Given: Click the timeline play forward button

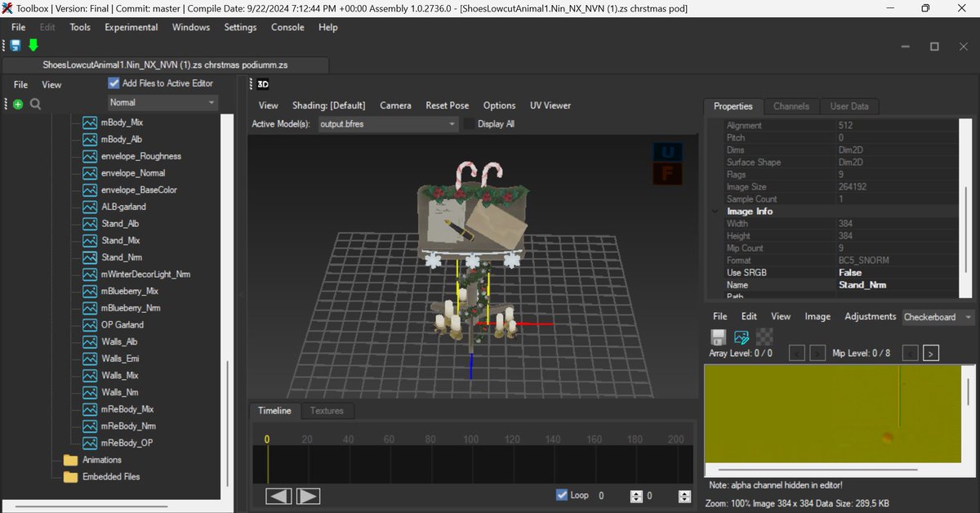Looking at the screenshot, I should [x=308, y=496].
